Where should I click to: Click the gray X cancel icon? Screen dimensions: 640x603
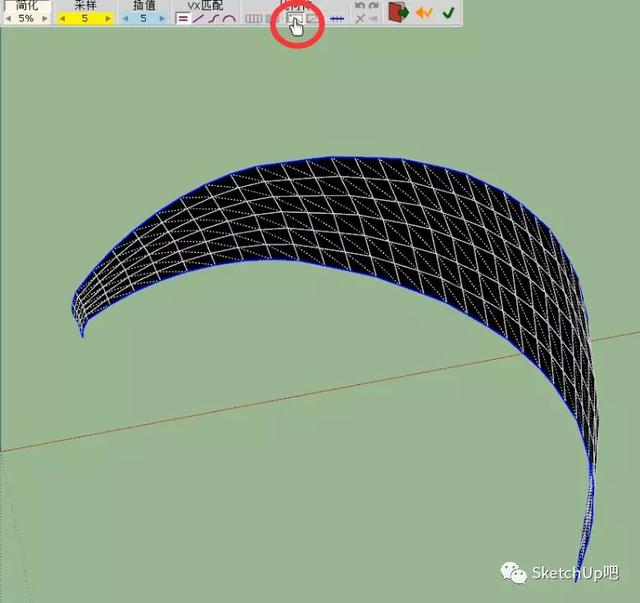(x=360, y=18)
